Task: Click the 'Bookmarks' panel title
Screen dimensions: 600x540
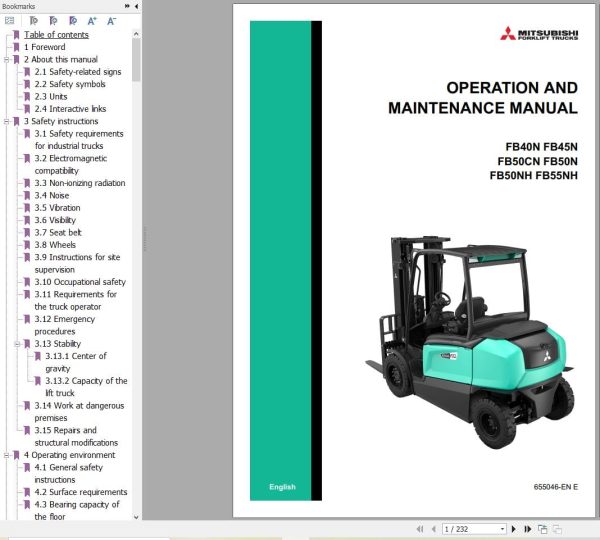Action: click(18, 6)
